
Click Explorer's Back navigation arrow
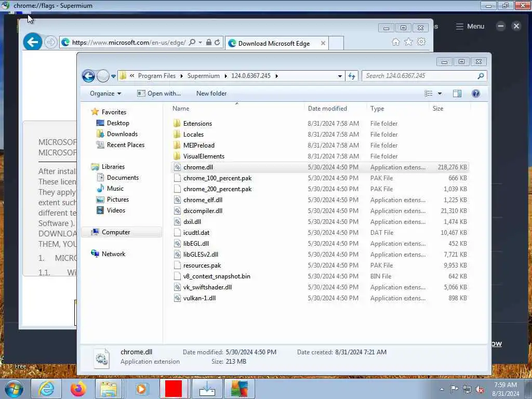click(x=88, y=76)
